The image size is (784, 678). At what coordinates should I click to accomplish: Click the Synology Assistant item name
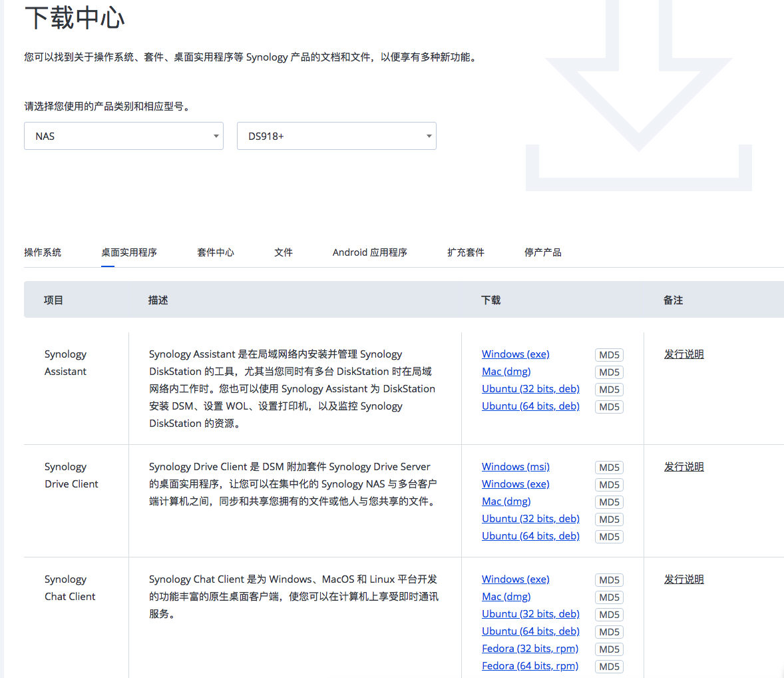click(65, 363)
